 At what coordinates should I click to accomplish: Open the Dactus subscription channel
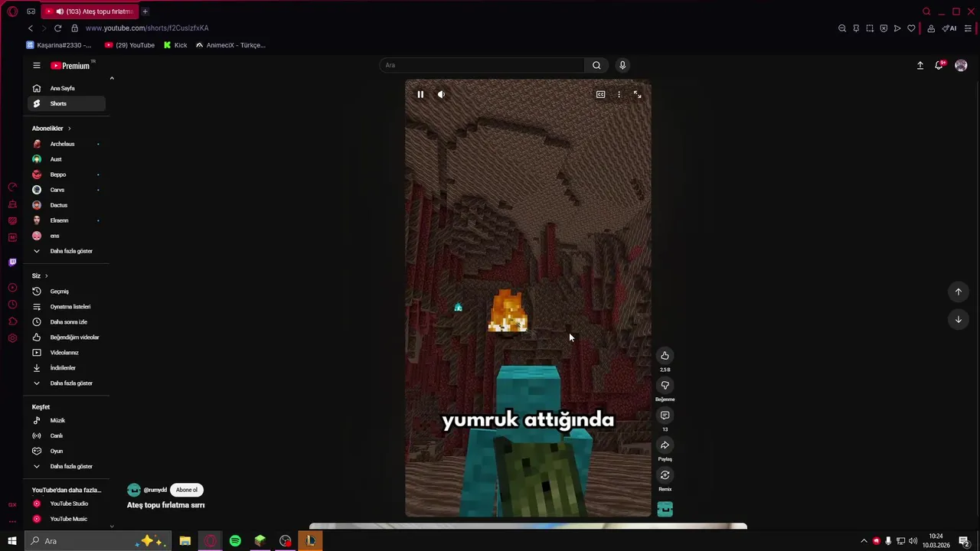point(67,205)
